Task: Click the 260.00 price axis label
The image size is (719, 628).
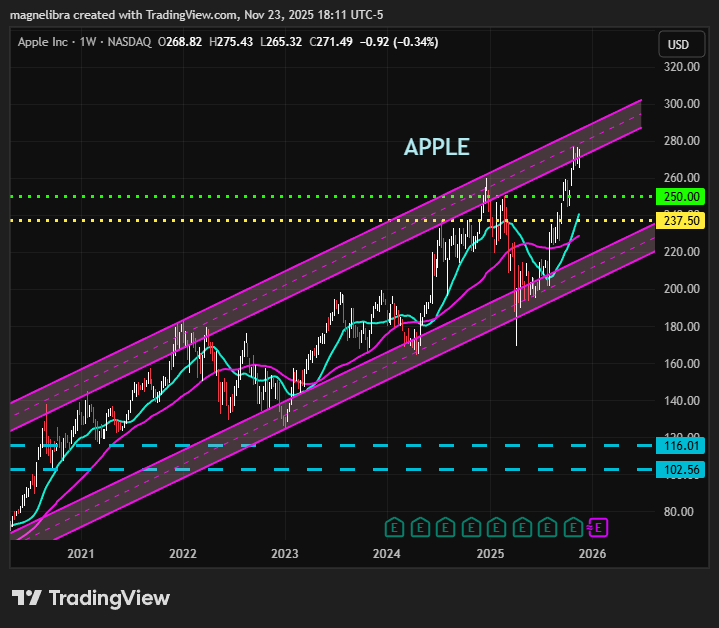Action: 682,178
